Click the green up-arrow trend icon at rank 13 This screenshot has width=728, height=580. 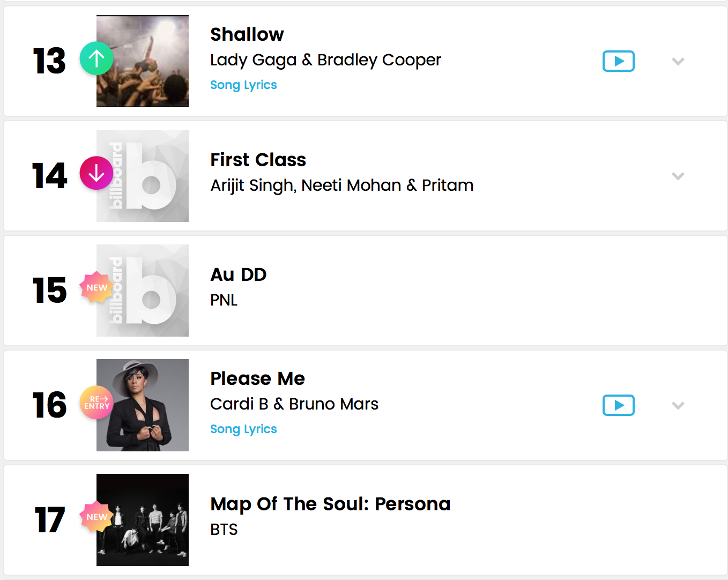96,58
